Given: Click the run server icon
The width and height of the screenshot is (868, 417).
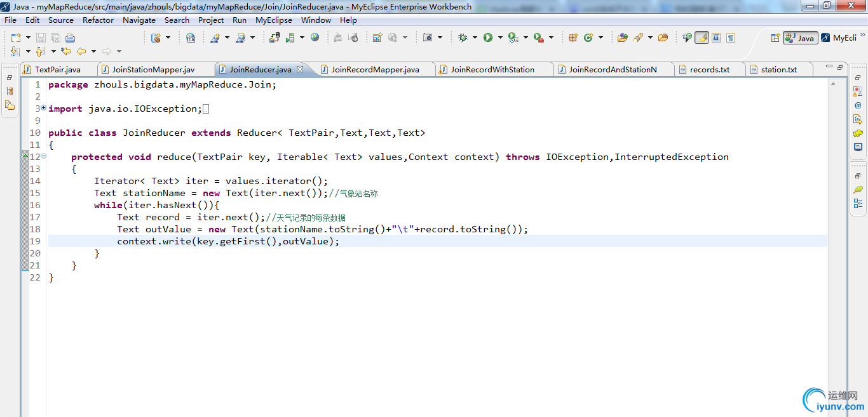Looking at the screenshot, I should pyautogui.click(x=290, y=37).
